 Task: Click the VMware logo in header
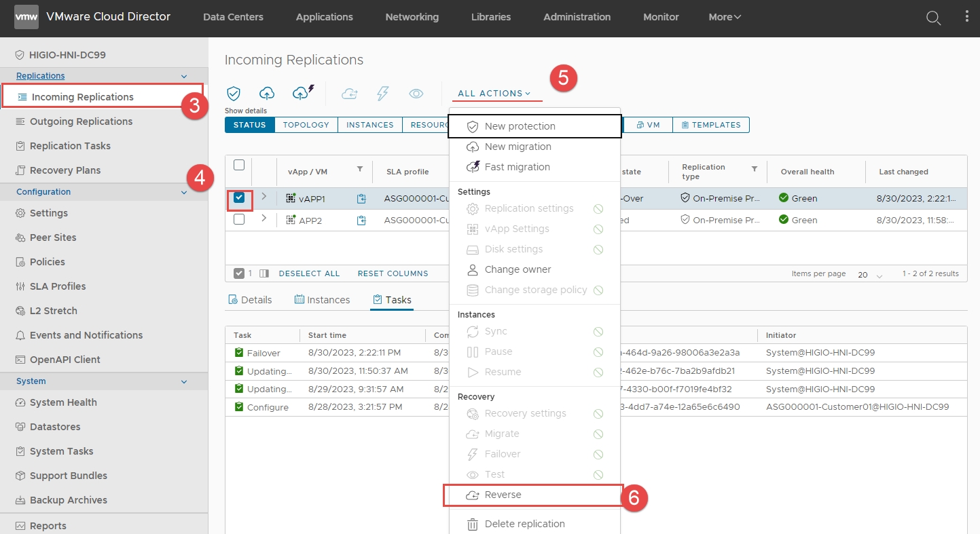click(x=26, y=17)
